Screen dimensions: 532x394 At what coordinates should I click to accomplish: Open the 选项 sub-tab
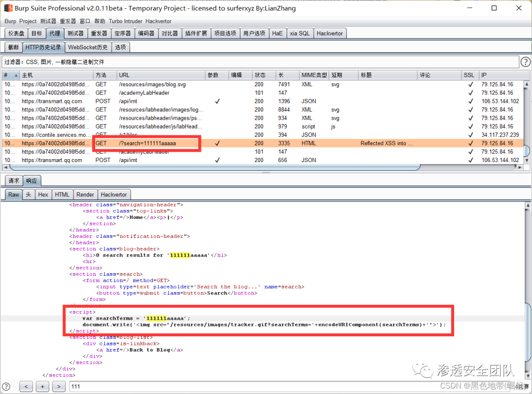[x=121, y=47]
